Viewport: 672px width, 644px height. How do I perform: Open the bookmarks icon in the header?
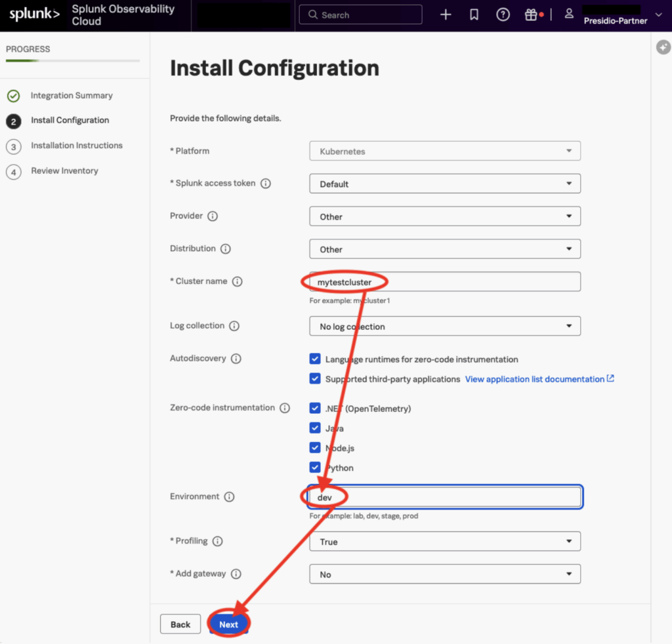474,14
